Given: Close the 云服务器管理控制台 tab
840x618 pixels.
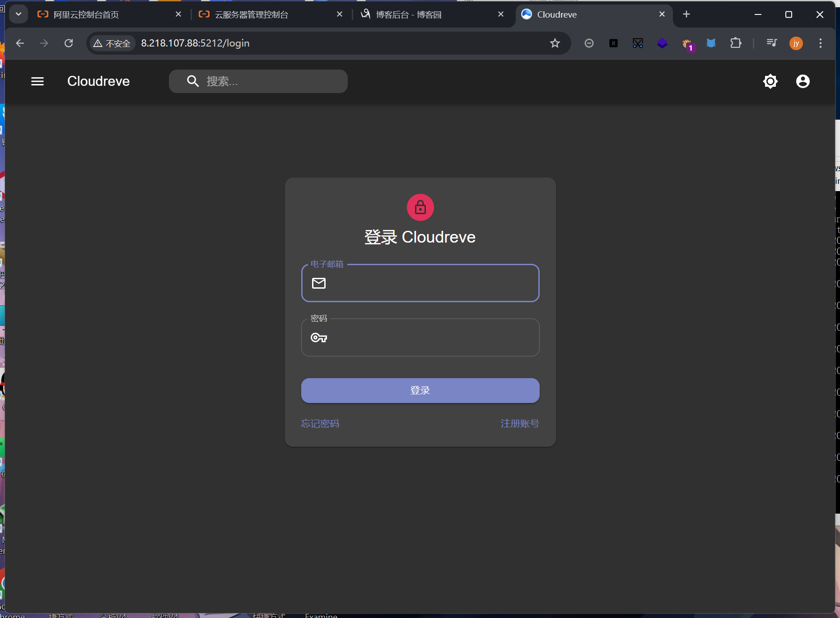Looking at the screenshot, I should [x=340, y=14].
